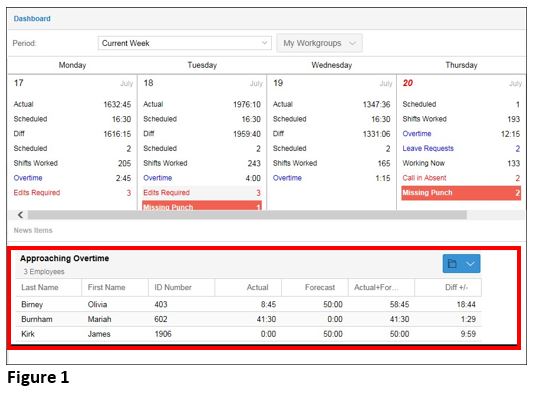Expand the chevron next to export icon

470,264
